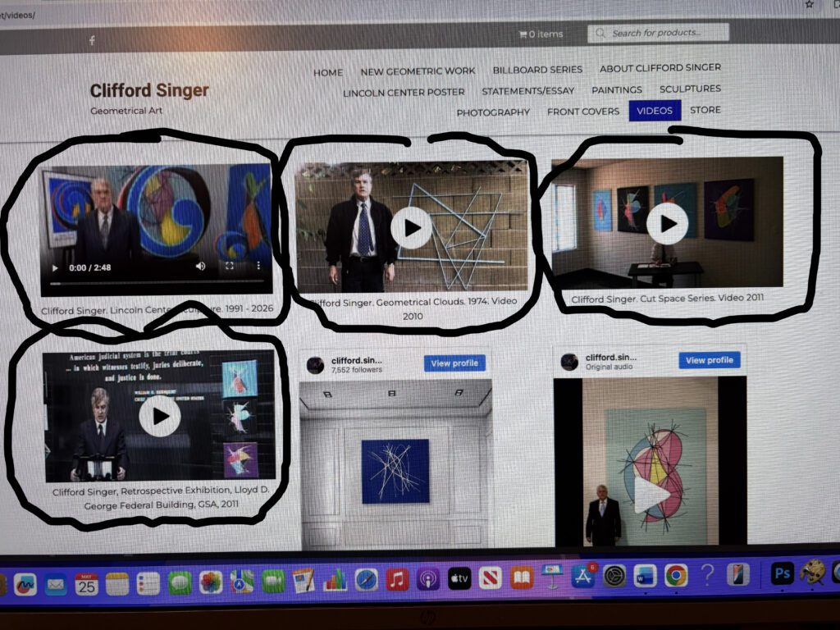Click the Search for products field
Screen dimensions: 840x630
pyautogui.click(x=659, y=33)
